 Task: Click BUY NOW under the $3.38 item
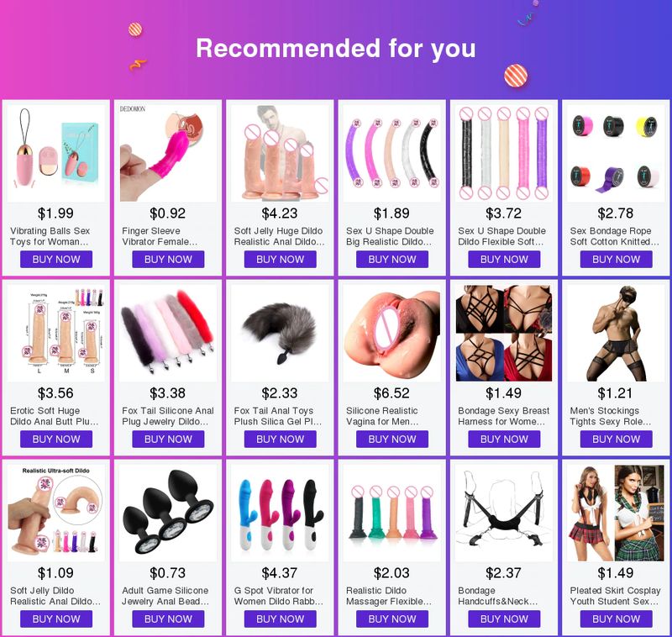tap(168, 439)
